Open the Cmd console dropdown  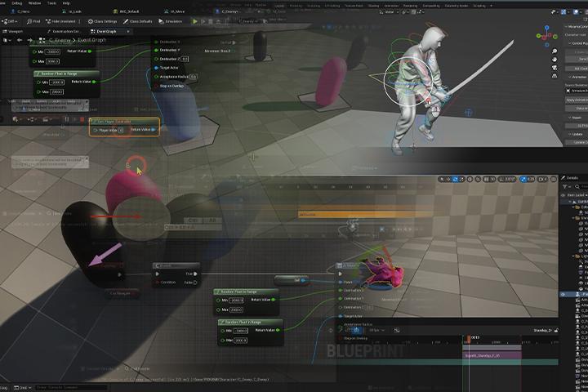coord(24,387)
